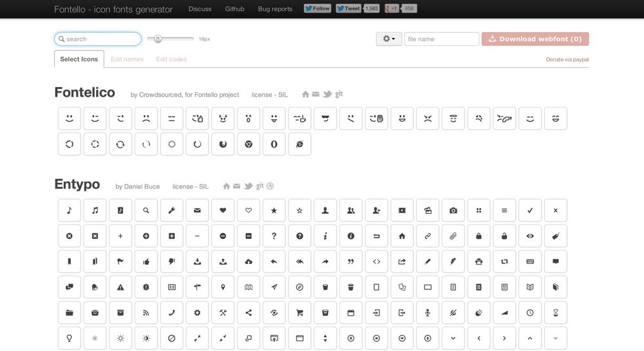The width and height of the screenshot is (644, 351).
Task: Select the folder icon in Entypo
Action: click(x=70, y=313)
